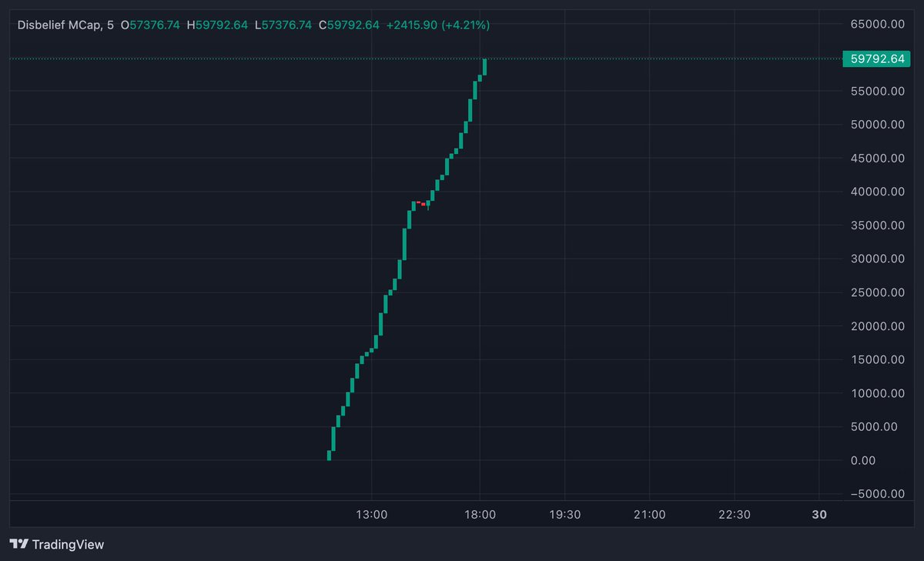Click the 18:00 time axis label
Screen dimensions: 924x561
coord(480,515)
